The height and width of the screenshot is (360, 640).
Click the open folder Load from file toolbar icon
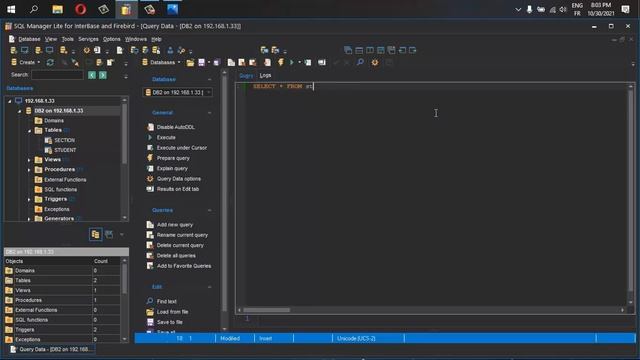pyautogui.click(x=190, y=62)
